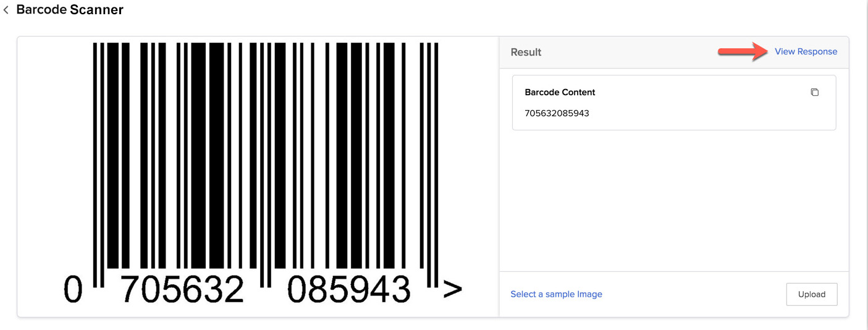Click the back chevron beside Barcode Scanner
Image resolution: width=868 pixels, height=330 pixels.
[6, 11]
